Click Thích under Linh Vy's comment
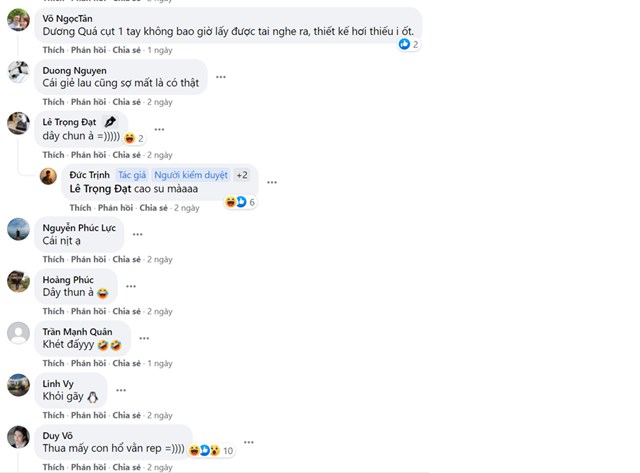This screenshot has width=640, height=473. click(53, 415)
